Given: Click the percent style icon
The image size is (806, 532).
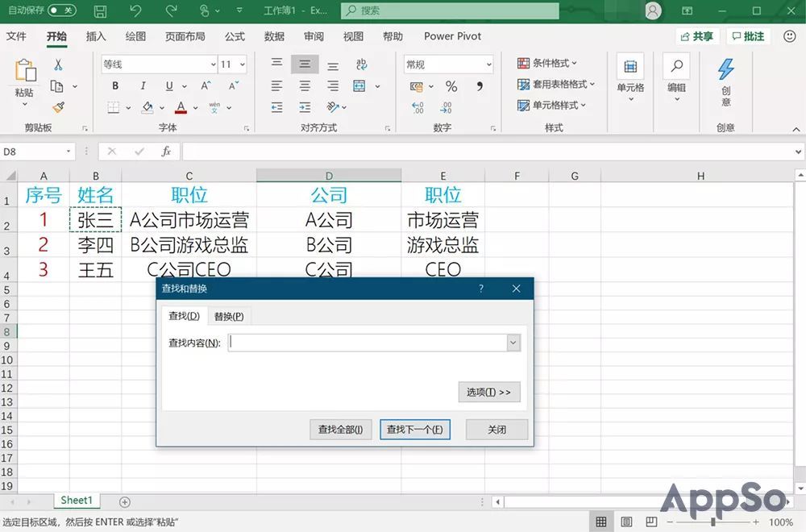Looking at the screenshot, I should (451, 86).
